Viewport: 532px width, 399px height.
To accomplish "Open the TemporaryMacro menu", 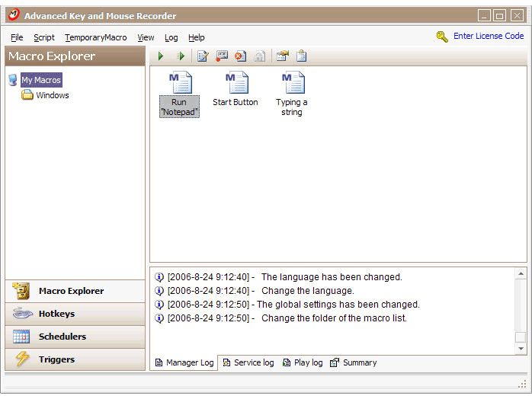I will coord(95,37).
